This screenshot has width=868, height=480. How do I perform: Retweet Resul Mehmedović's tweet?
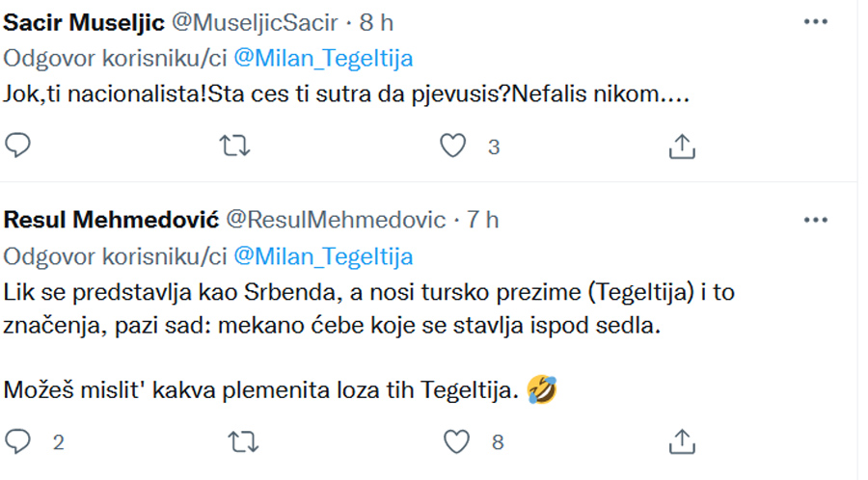[x=243, y=441]
